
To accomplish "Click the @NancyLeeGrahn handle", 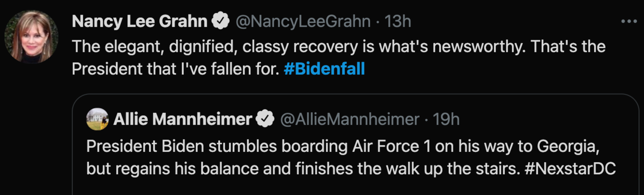I will (303, 21).
